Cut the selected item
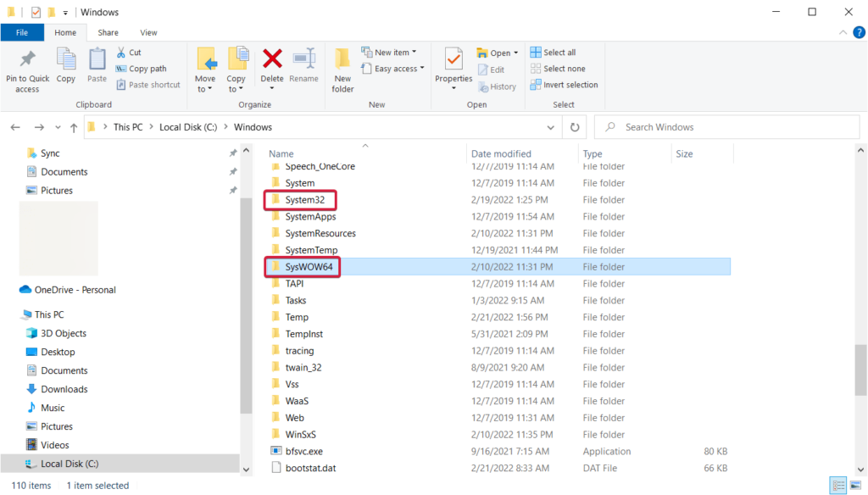Screen dimensions: 868x495 [129, 52]
